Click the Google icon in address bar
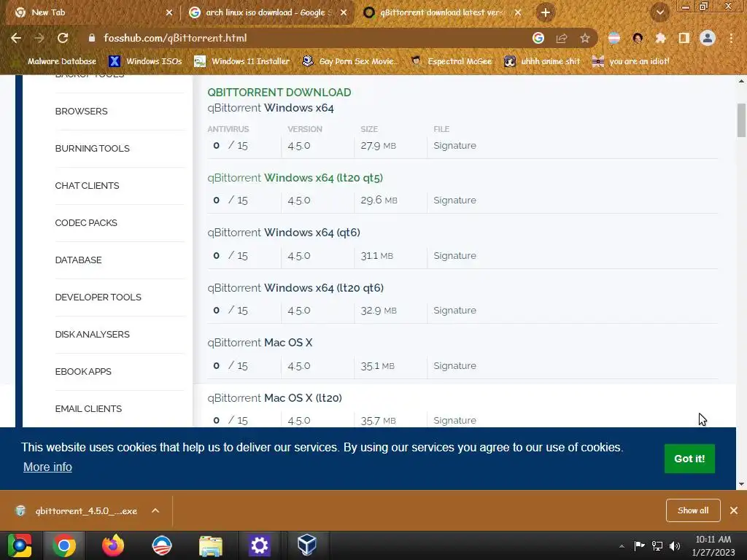747x560 pixels. pyautogui.click(x=538, y=38)
